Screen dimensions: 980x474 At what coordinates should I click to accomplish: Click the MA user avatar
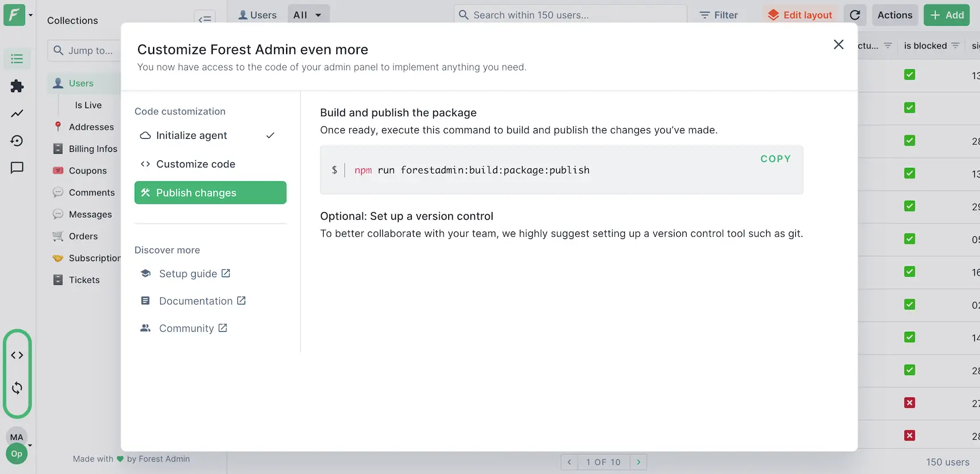(16, 437)
